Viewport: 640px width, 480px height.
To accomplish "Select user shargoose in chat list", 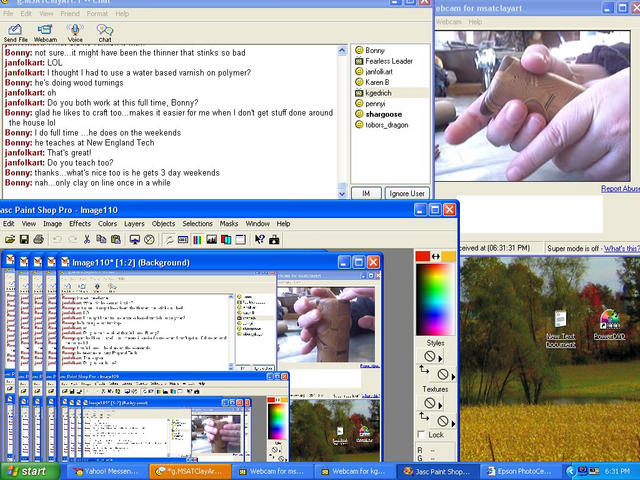I will pyautogui.click(x=383, y=114).
